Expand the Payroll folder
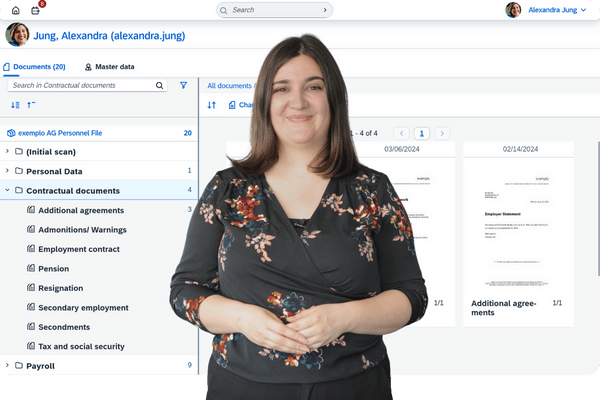The image size is (600, 400). click(7, 366)
